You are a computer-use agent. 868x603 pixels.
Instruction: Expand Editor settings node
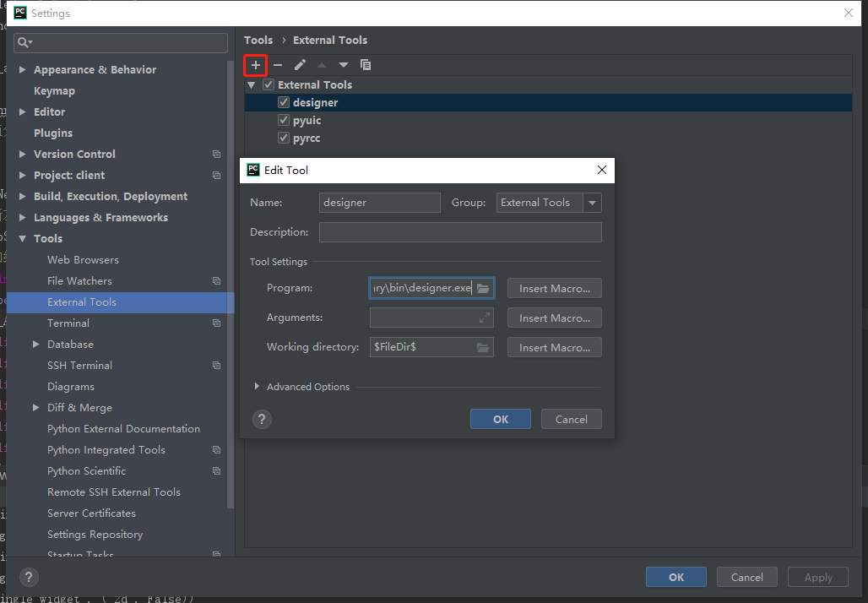[22, 111]
